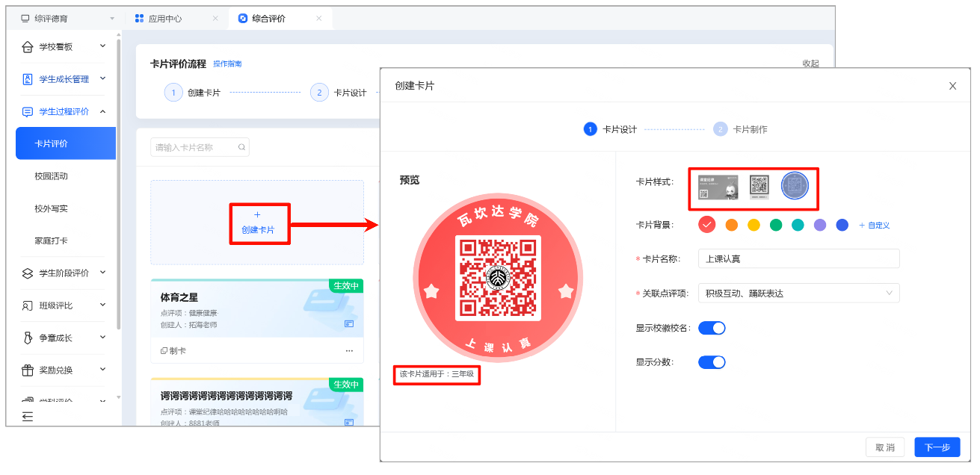The image size is (980, 475).
Task: Click the 下一步 button
Action: 937,447
